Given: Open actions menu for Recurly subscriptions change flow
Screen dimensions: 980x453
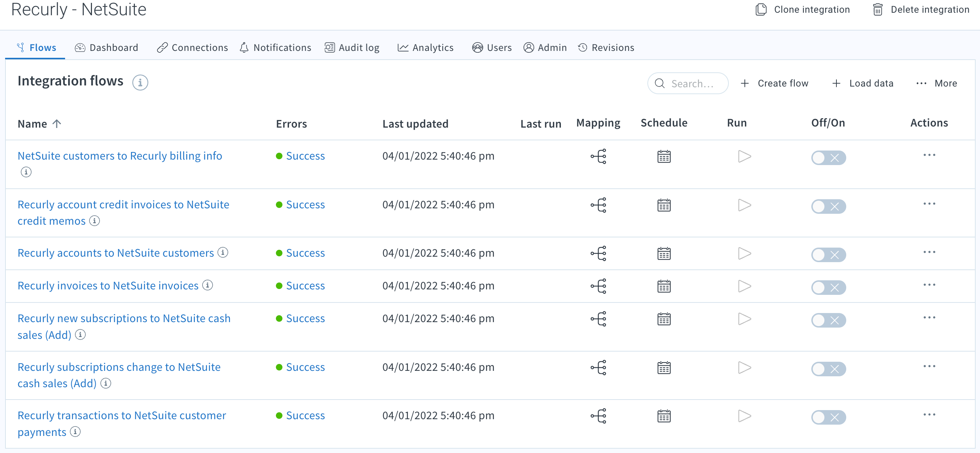Looking at the screenshot, I should click(x=929, y=366).
